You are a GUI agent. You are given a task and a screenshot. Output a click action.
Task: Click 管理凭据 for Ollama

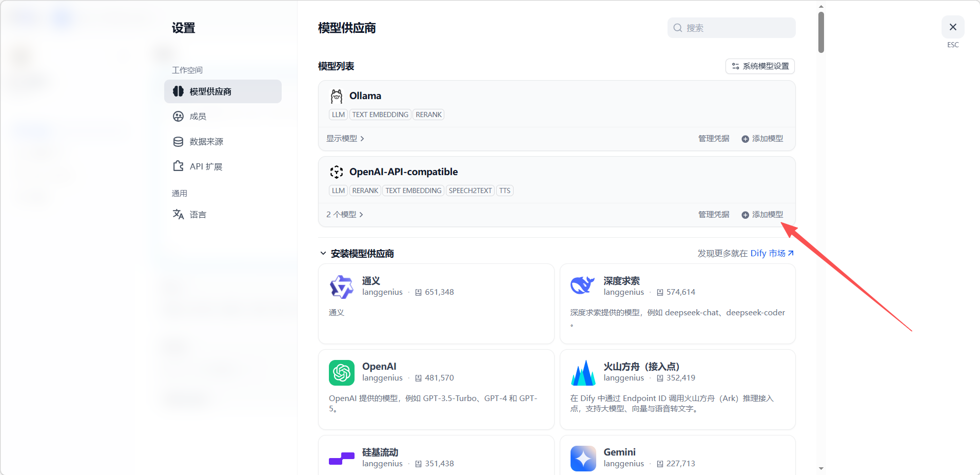pos(714,139)
